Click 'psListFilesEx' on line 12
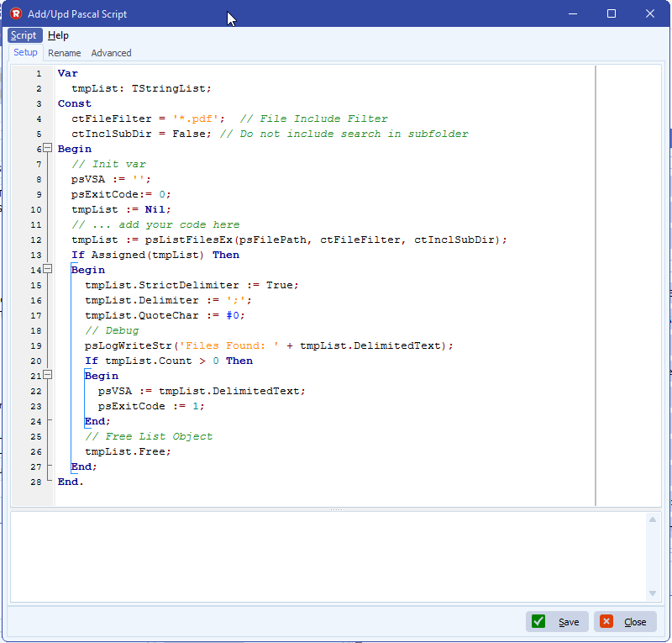The image size is (672, 643). click(x=188, y=240)
